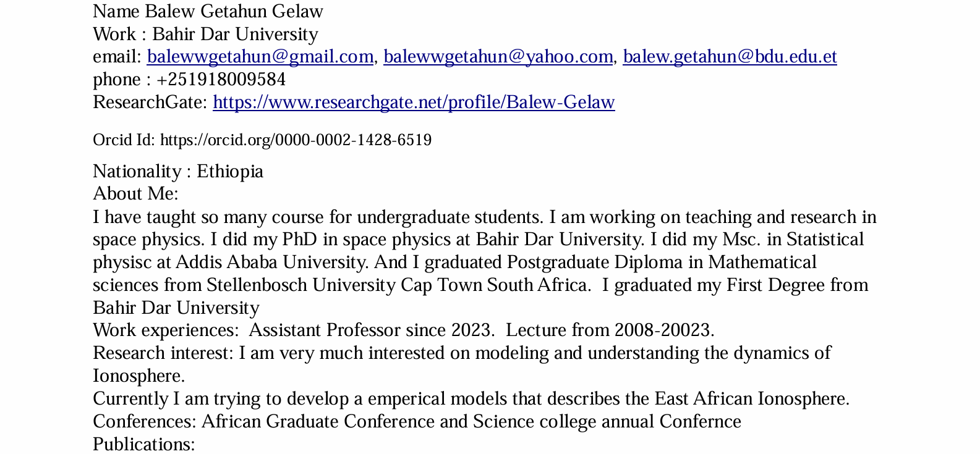Image resolution: width=980 pixels, height=454 pixels.
Task: Open the ResearchGate profile link
Action: (414, 103)
